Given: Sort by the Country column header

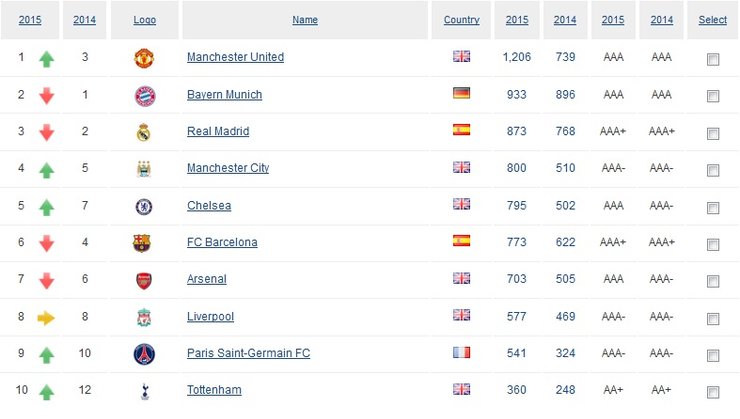Looking at the screenshot, I should (x=461, y=20).
